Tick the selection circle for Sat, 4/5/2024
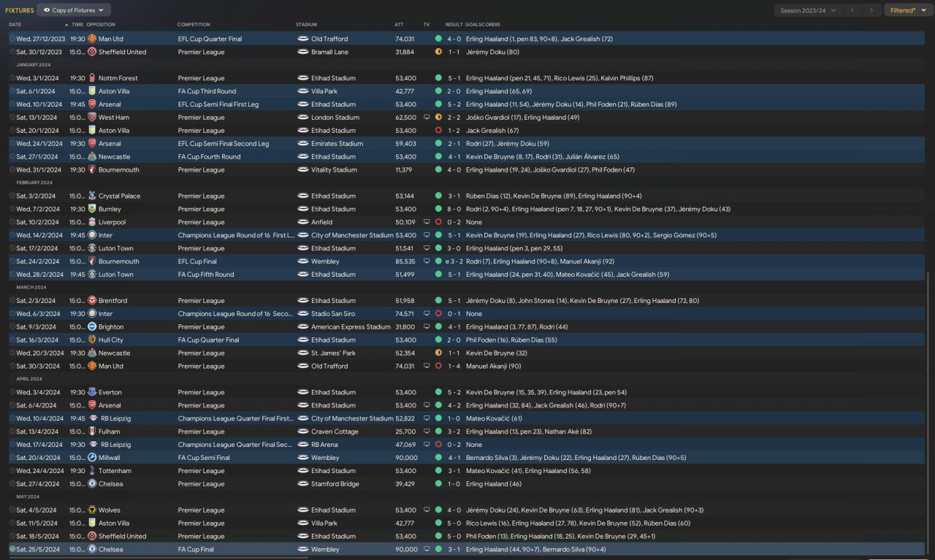935x560 pixels. tap(12, 510)
